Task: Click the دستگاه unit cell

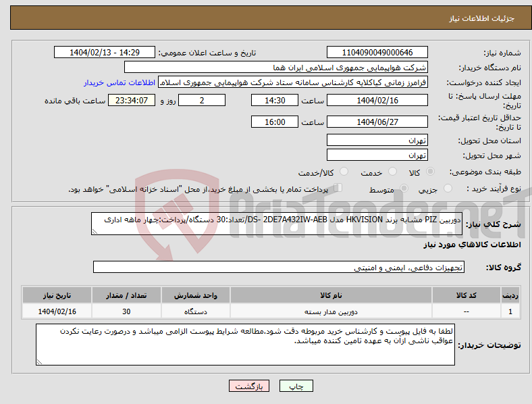Action: [x=196, y=311]
